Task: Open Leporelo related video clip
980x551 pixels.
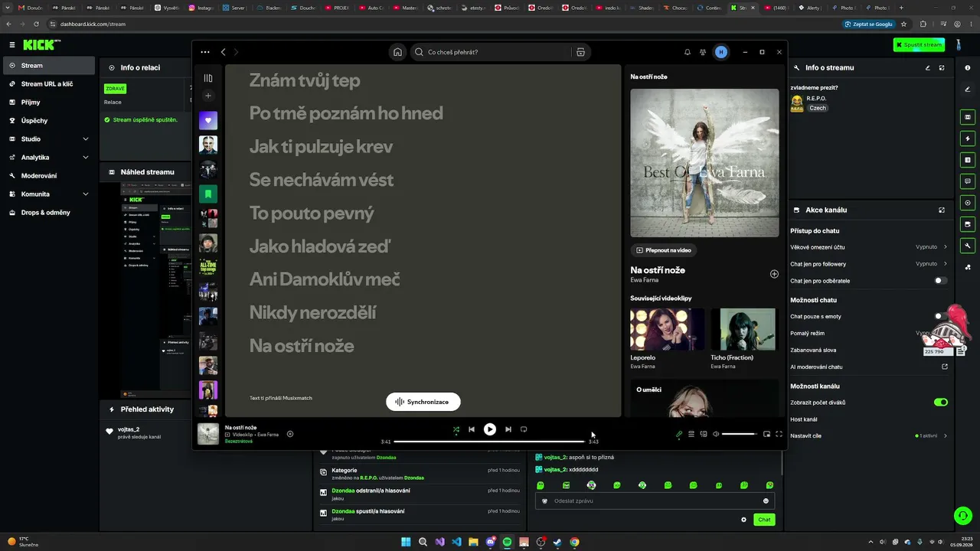Action: [x=667, y=339]
